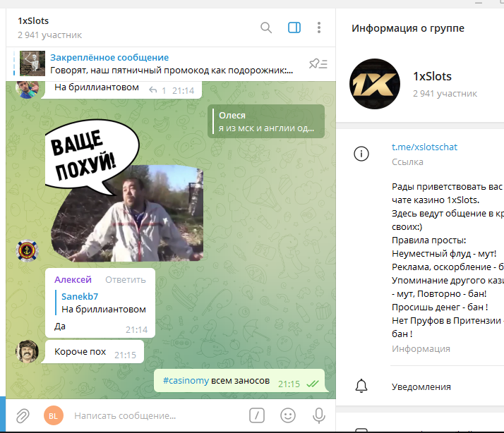504x433 pixels.
Task: Click the #casinomy hashtag
Action: click(186, 381)
